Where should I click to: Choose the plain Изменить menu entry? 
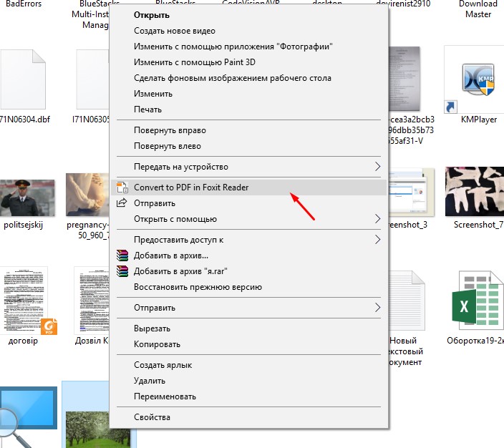tap(248, 94)
